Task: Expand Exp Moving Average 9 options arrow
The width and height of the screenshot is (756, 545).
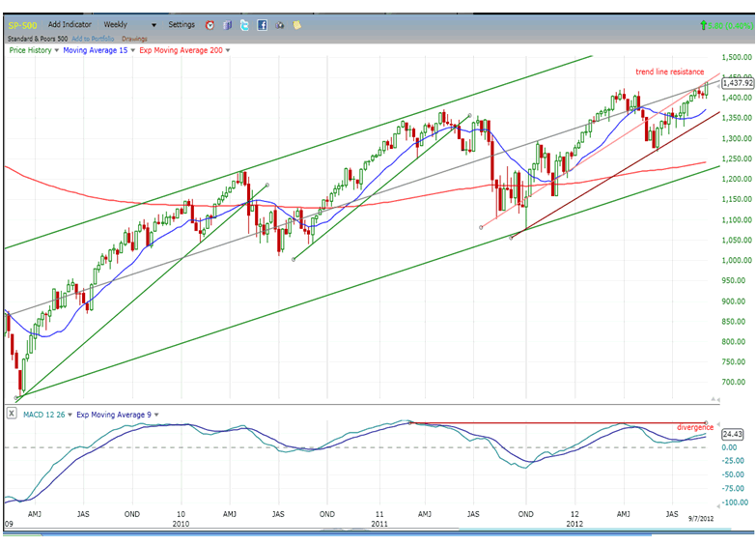Action: pyautogui.click(x=156, y=415)
